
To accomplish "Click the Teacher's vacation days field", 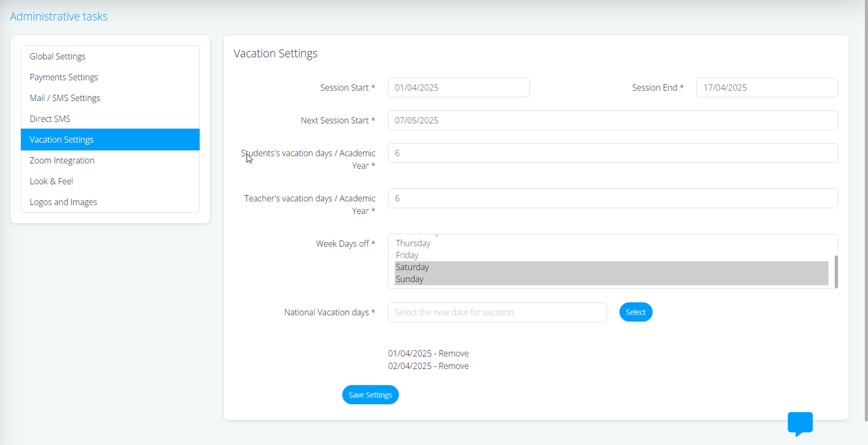I will (612, 199).
